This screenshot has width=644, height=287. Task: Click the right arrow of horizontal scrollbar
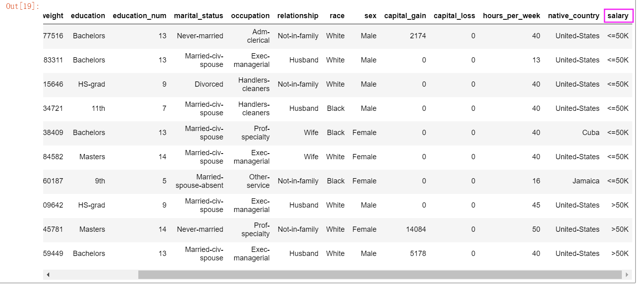(627, 275)
